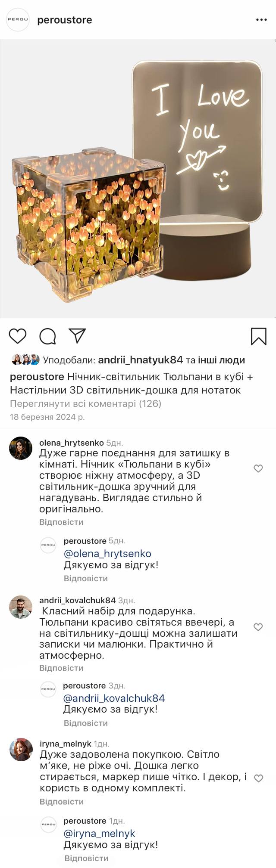276x868 pixels.
Task: Expand all 126 comments
Action: click(x=85, y=404)
